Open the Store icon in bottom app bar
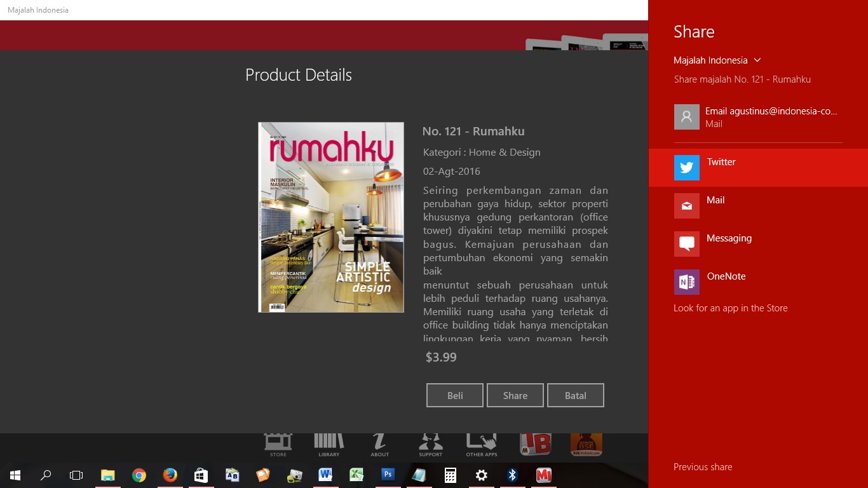 [x=278, y=444]
